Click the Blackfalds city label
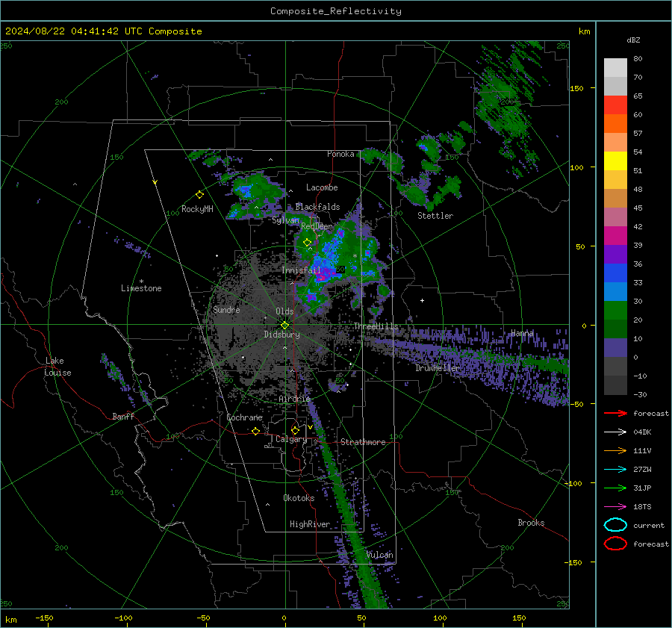Viewport: 672px width, 628px height. click(x=317, y=207)
